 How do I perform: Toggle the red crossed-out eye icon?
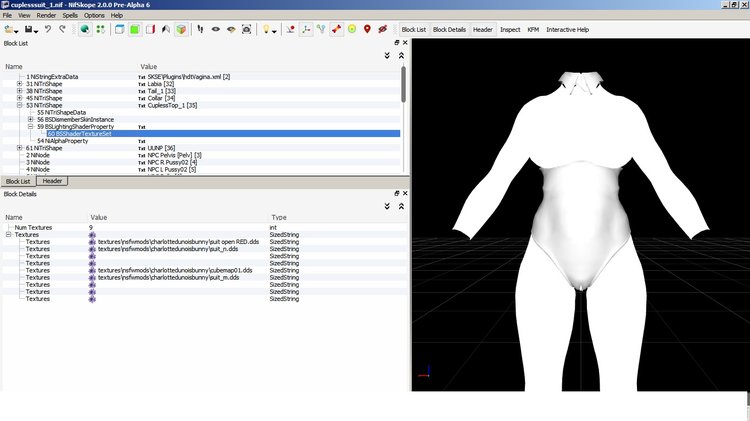click(383, 30)
